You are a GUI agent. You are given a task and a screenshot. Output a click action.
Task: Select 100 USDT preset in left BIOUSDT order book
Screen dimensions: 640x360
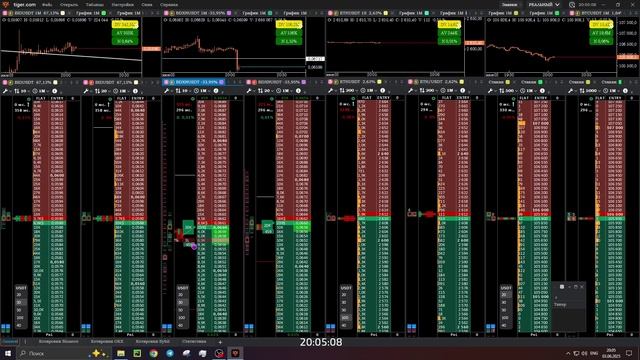(20, 318)
